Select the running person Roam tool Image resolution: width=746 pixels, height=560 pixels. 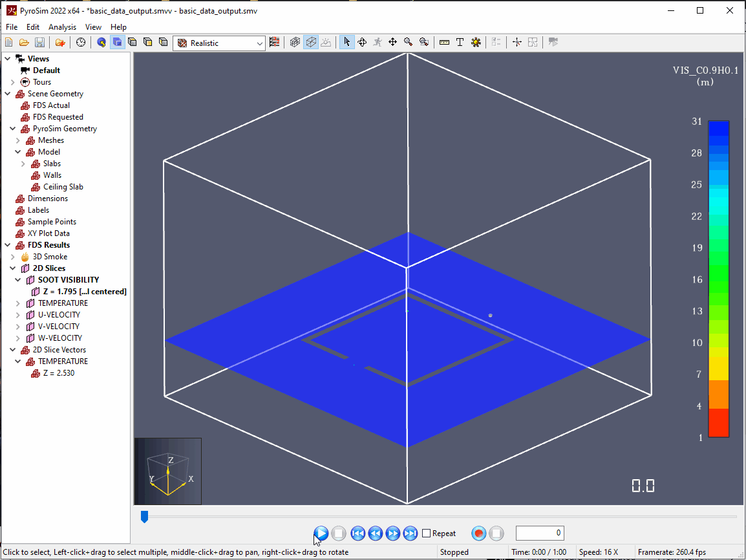pos(378,42)
